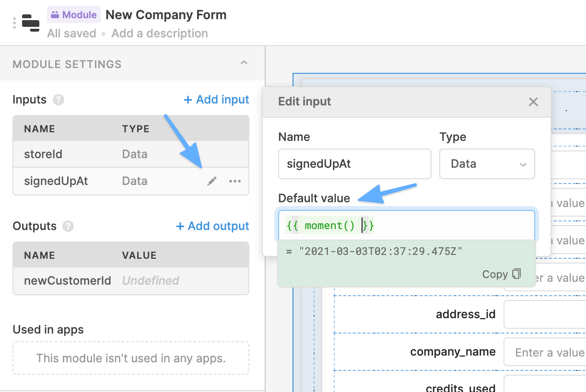
Task: Close the Edit input popup
Action: [533, 102]
